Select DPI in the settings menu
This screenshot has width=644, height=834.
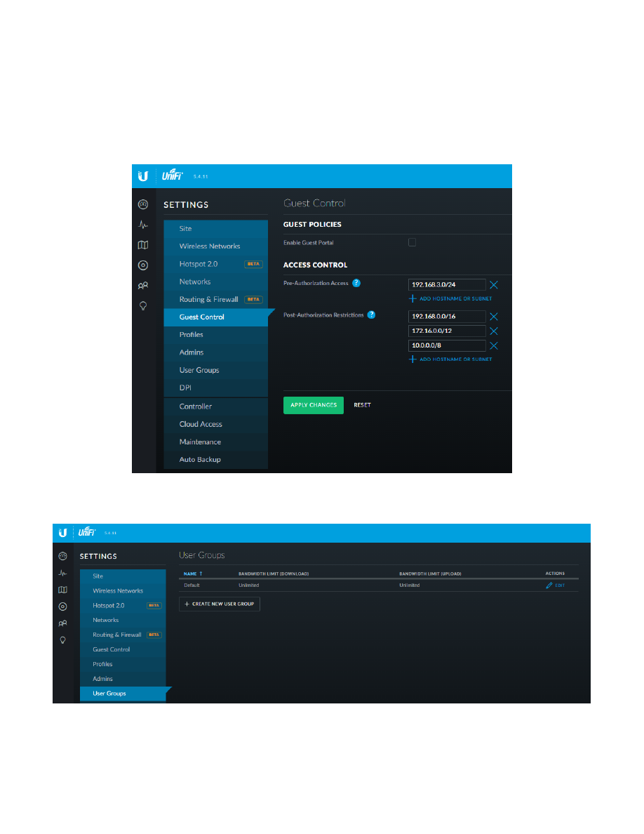point(185,388)
